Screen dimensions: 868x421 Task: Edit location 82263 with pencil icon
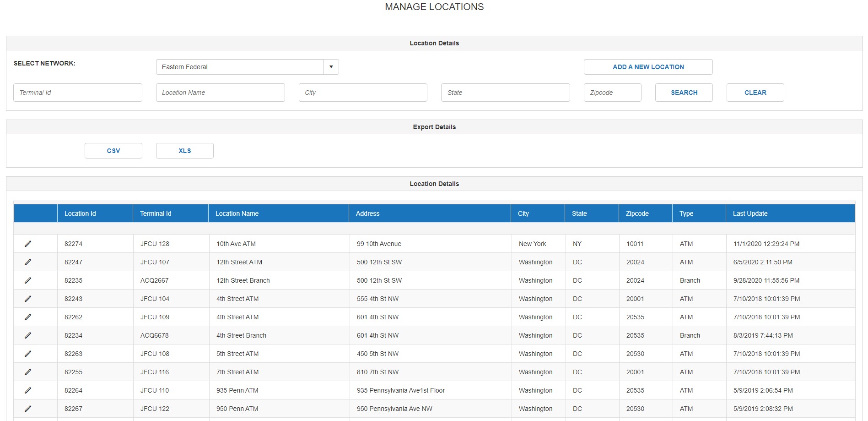(28, 354)
